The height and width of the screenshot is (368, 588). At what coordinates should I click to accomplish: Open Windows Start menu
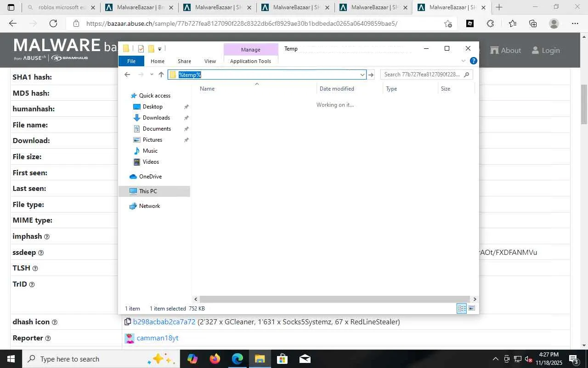[10, 359]
